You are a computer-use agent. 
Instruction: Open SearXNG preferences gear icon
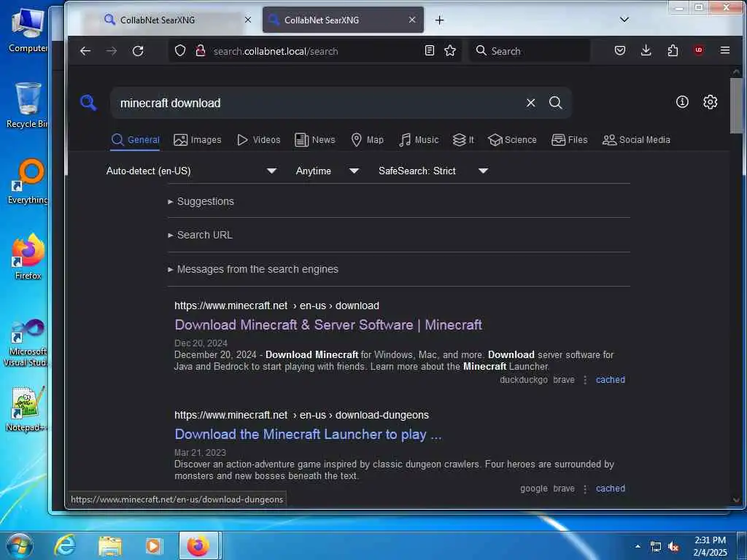tap(711, 102)
